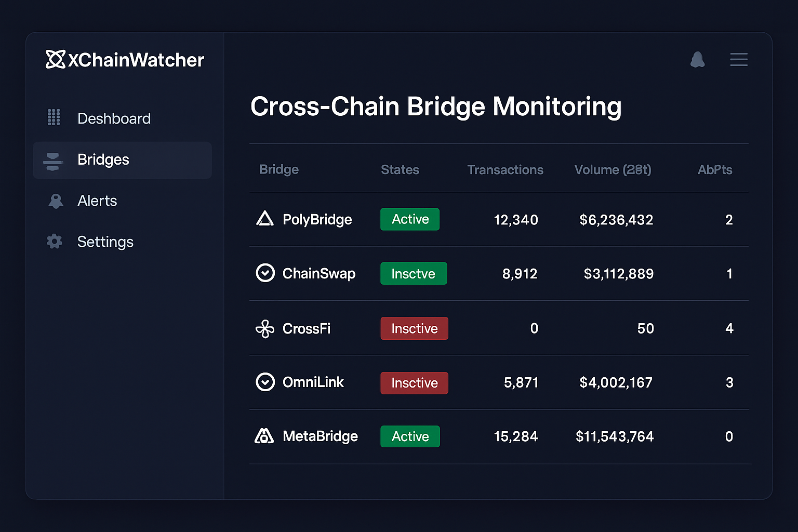Sort by the Transactions column header

(505, 170)
